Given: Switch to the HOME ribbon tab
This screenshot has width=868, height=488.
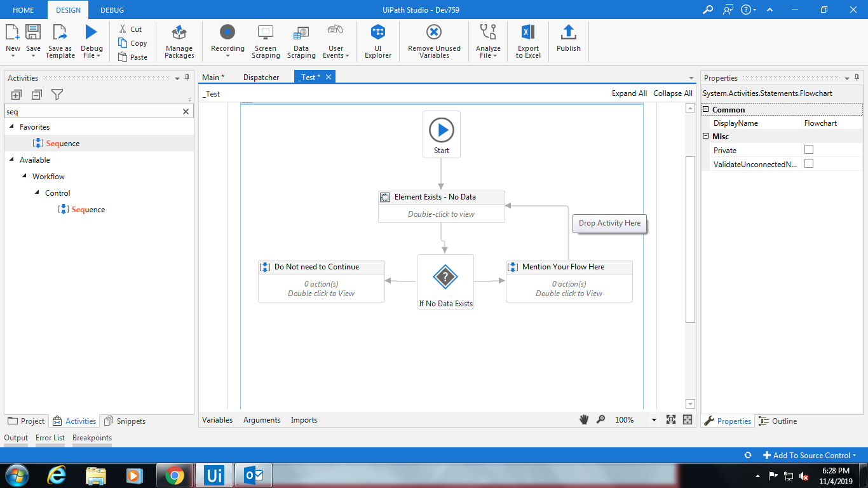Looking at the screenshot, I should [x=24, y=10].
